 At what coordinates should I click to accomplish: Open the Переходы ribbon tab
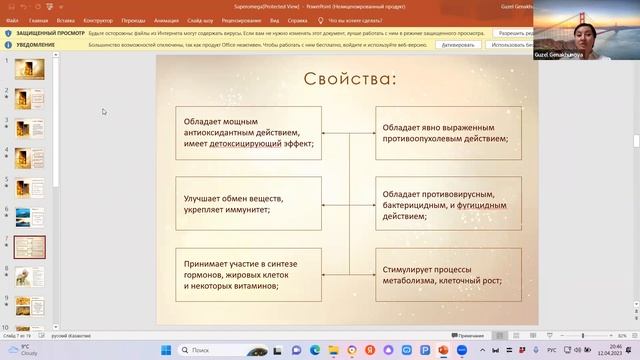133,20
